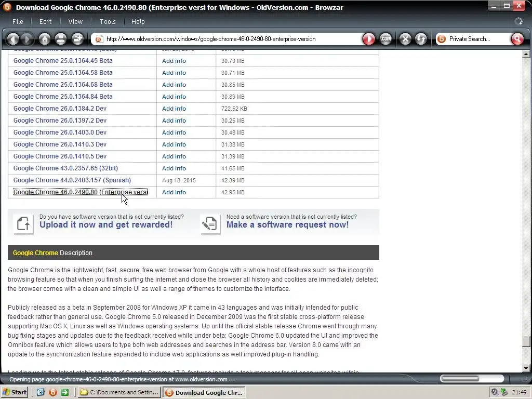Go forward with the Forward arrow button

pos(27,39)
